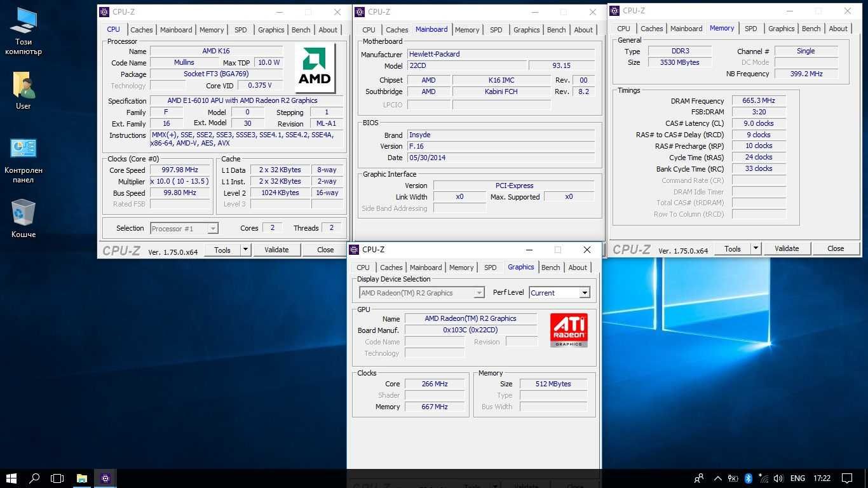Screen dimensions: 868x488
Task: Open the Контролен панел desktop icon
Action: click(x=24, y=161)
